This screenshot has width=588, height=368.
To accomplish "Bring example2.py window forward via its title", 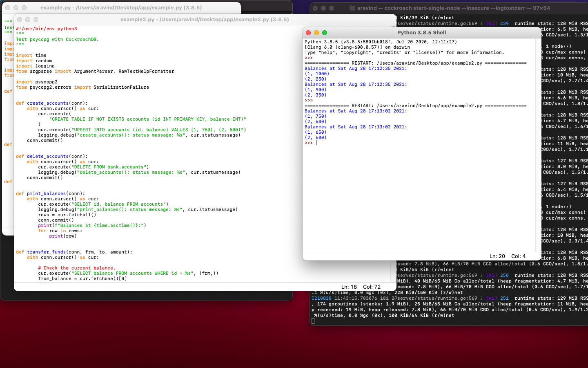I will [x=205, y=20].
